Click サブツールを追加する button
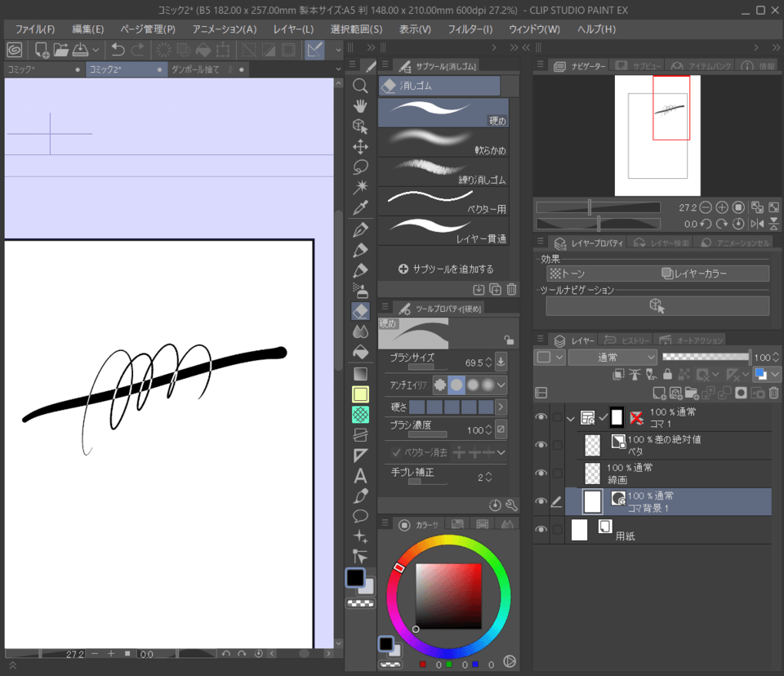This screenshot has width=784, height=676. click(446, 269)
